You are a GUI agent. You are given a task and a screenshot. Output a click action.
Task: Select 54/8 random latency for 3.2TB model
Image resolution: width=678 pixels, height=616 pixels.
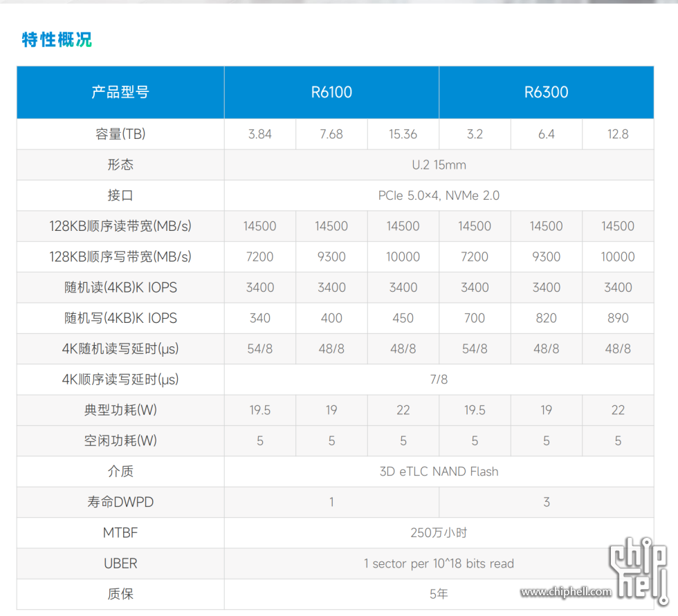coord(475,349)
